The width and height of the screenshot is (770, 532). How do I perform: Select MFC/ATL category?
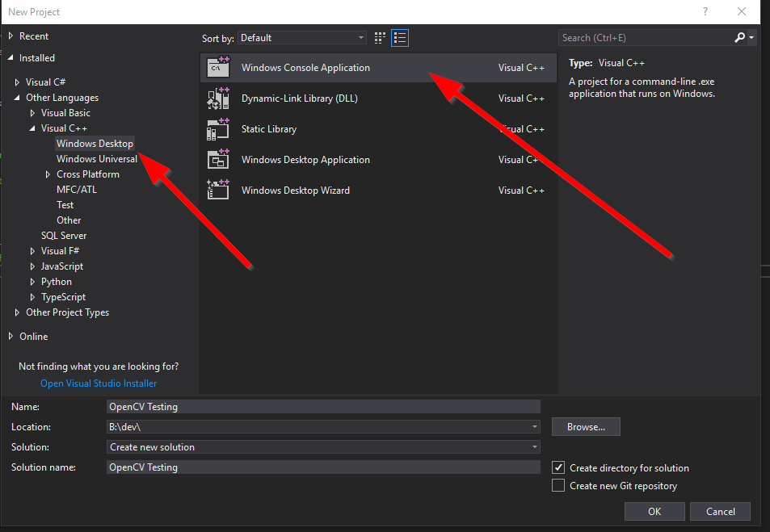click(77, 190)
